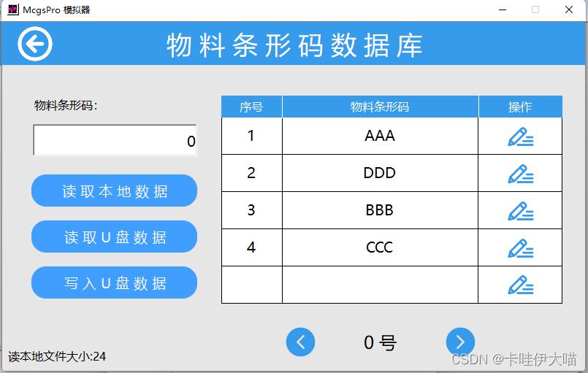Edit the AAA barcode row

pyautogui.click(x=520, y=136)
